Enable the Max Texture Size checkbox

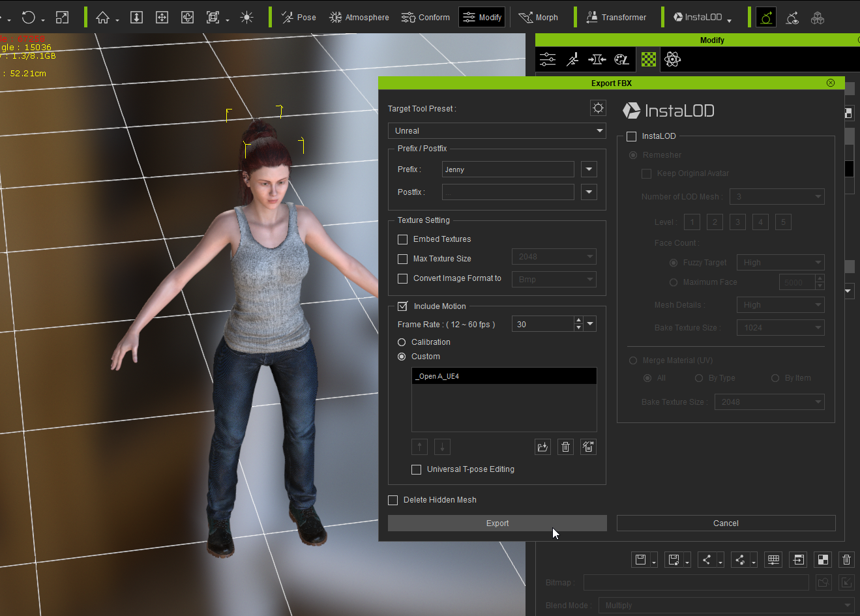[x=403, y=259]
